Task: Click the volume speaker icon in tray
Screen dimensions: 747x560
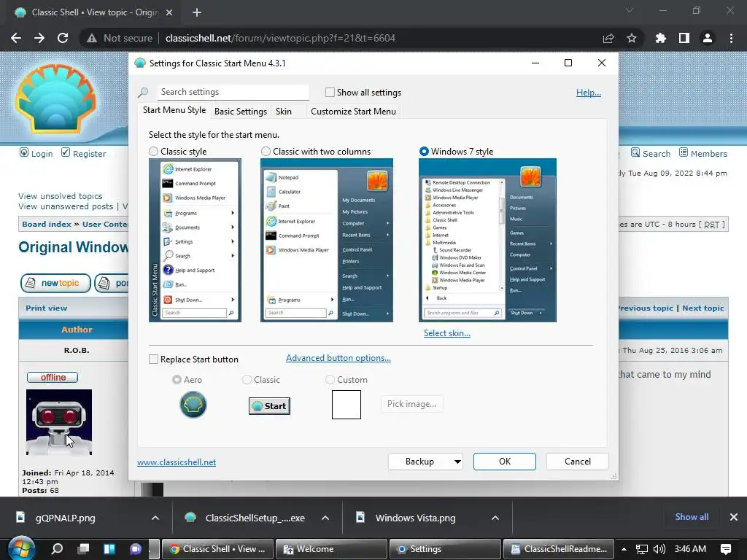Action: coord(659,549)
